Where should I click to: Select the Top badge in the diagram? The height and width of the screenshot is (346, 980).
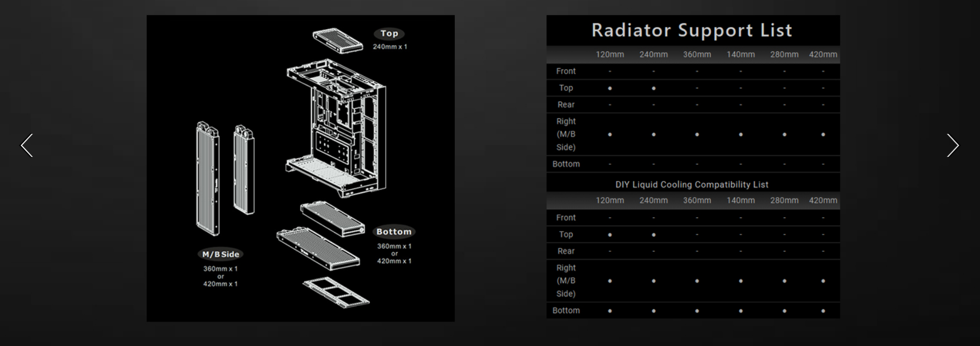[389, 33]
